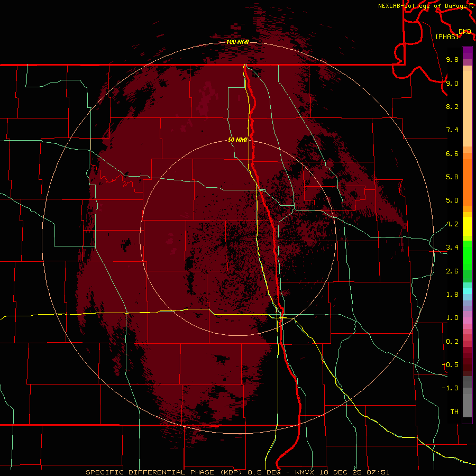Screen dimensions: 476x476
Task: Click the -0.5 scale label
Action: point(450,365)
